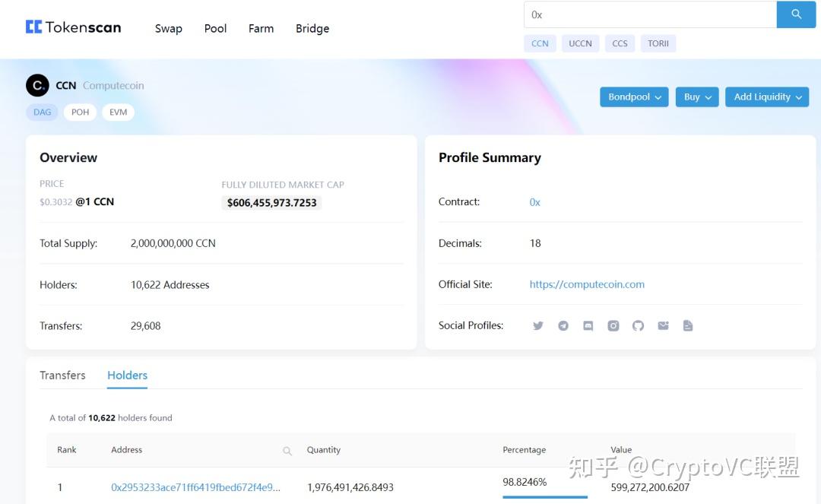The width and height of the screenshot is (821, 504).
Task: Click the fully diluted market cap value
Action: 271,202
